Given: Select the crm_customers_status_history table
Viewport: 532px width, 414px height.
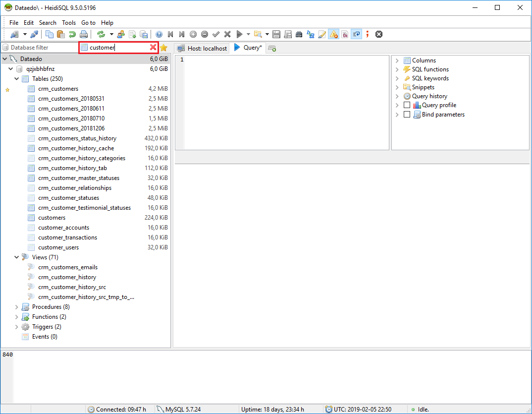Looking at the screenshot, I should (77, 138).
